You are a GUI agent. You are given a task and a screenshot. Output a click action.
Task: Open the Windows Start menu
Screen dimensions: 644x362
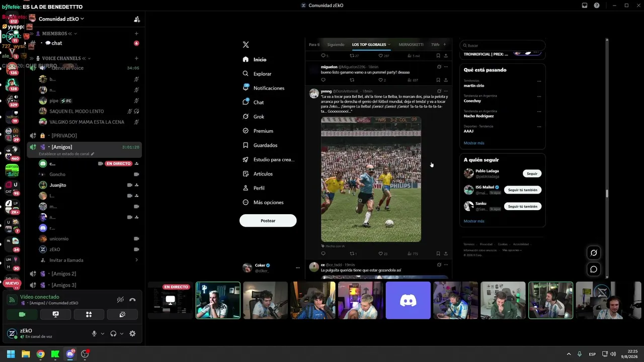point(11,354)
